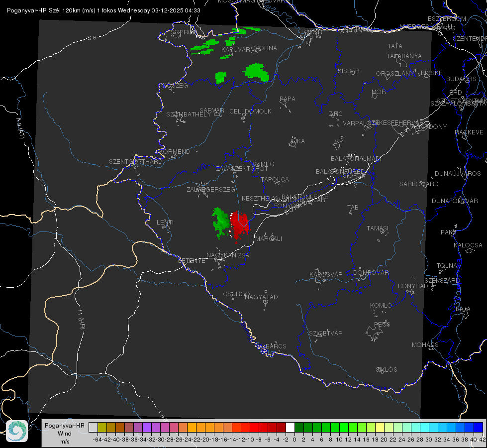Click the MARCALI city label
Viewport: 487px width, 448px height.
point(269,239)
